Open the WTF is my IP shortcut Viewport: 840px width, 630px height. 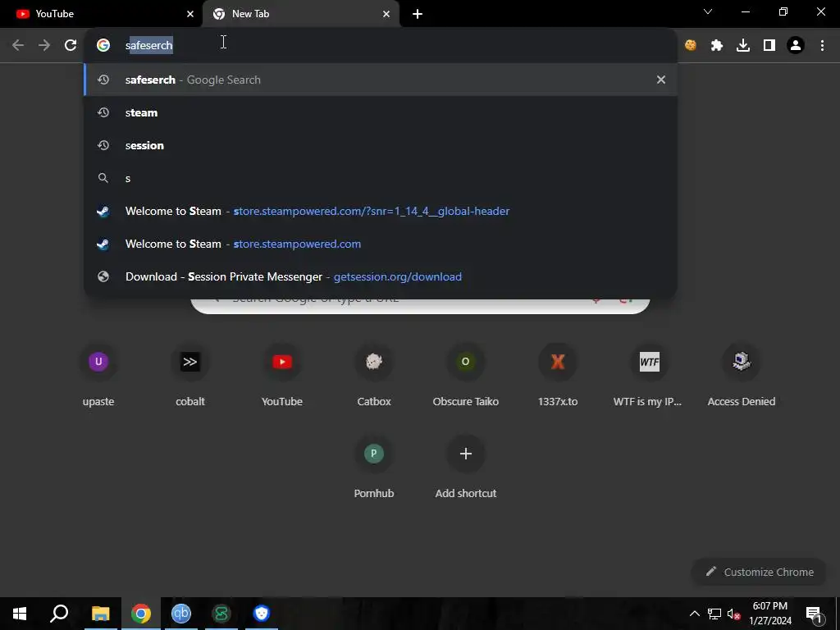click(x=650, y=375)
